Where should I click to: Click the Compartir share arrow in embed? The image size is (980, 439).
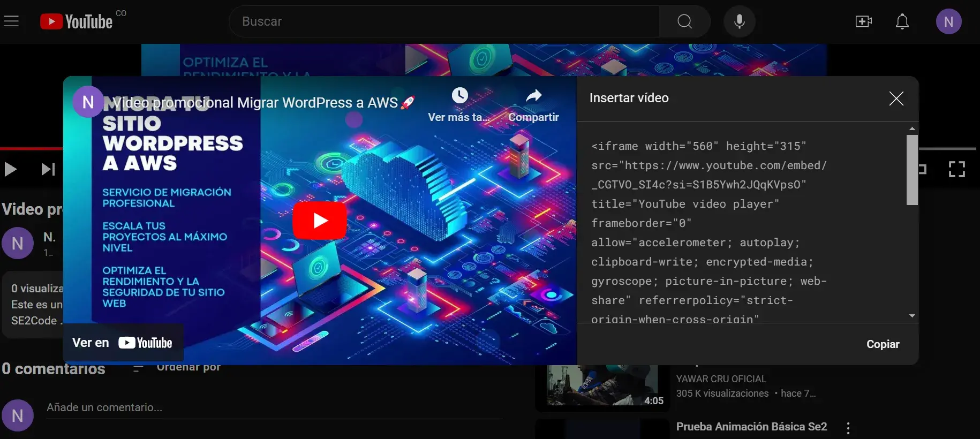(533, 96)
